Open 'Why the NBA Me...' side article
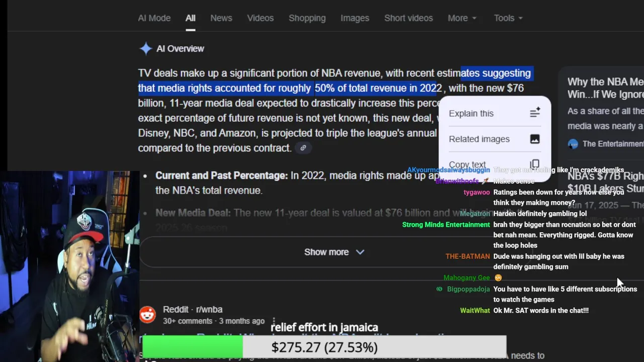This screenshot has height=362, width=644. [x=605, y=88]
